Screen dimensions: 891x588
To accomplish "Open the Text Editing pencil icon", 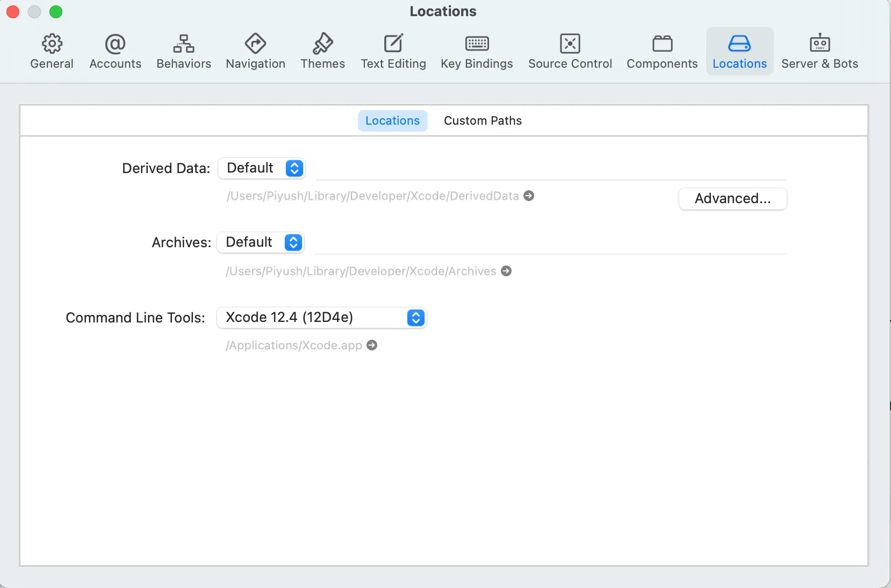I will click(x=393, y=44).
